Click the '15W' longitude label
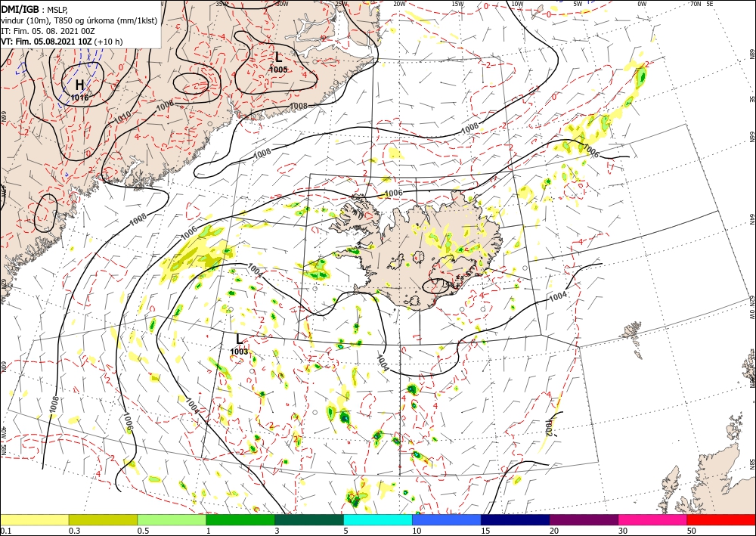The width and height of the screenshot is (756, 536). 458,4
